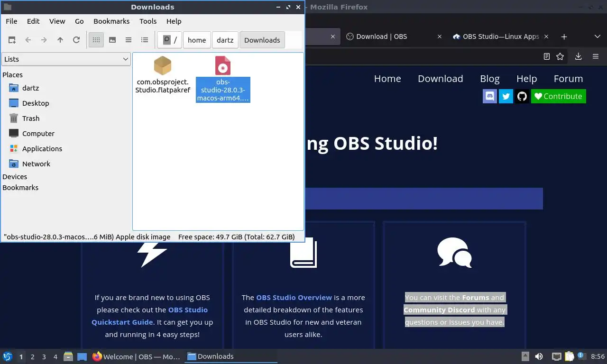Open a new Firefox tab
This screenshot has height=364, width=607.
click(564, 36)
